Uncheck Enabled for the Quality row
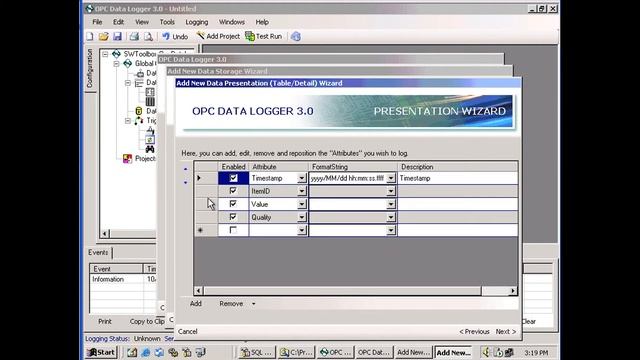 point(233,217)
